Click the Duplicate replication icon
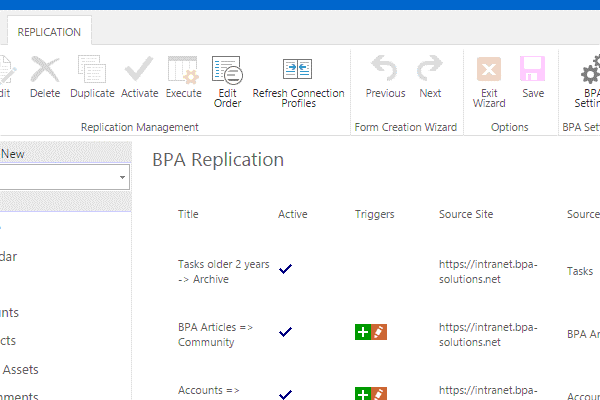This screenshot has width=600, height=400. click(x=92, y=69)
